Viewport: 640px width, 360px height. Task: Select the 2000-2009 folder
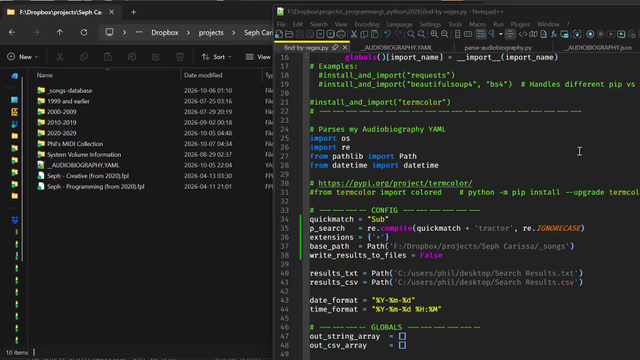pos(61,112)
